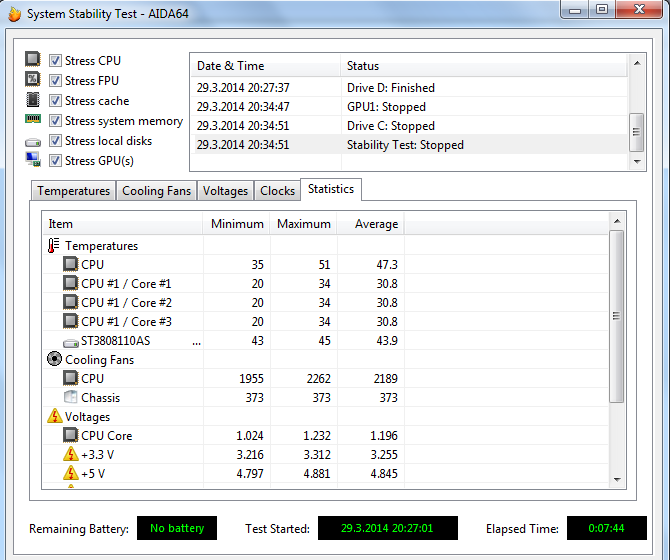Click the Date & Time column header

point(265,66)
